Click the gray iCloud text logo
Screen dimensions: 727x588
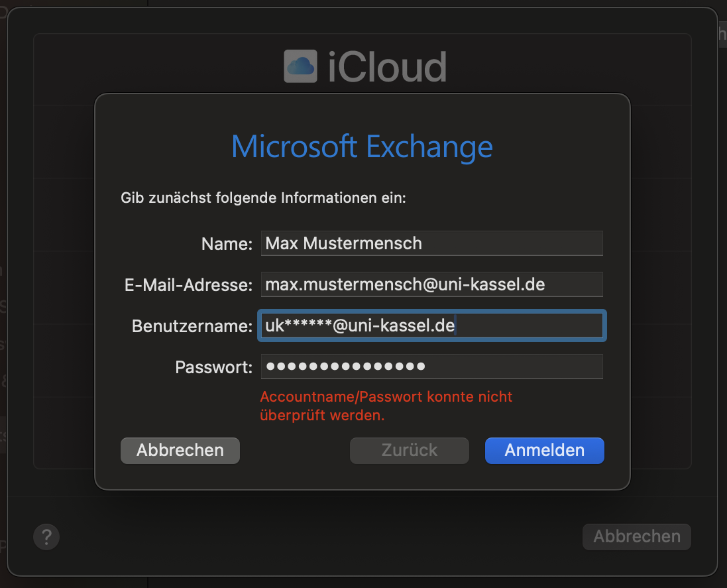pyautogui.click(x=387, y=67)
